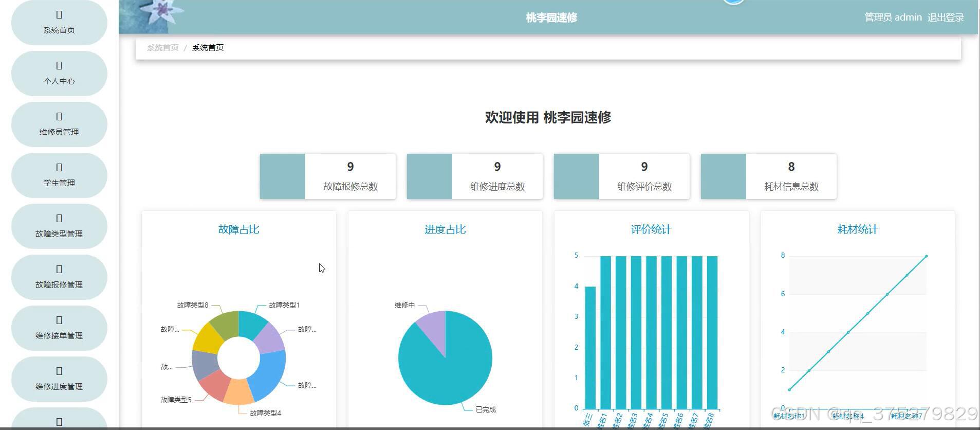This screenshot has width=980, height=430.
Task: Click the icon above 故障类型管理 label
Action: (x=59, y=219)
